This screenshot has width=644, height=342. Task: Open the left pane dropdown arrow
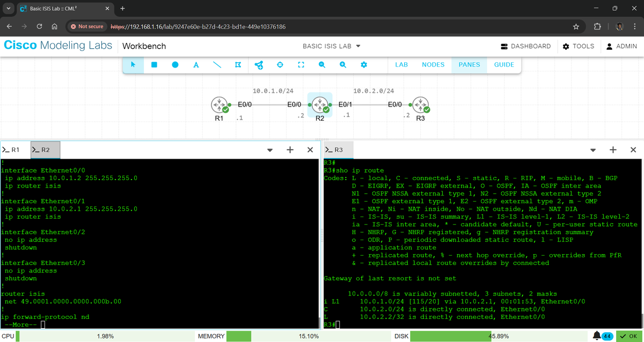[x=270, y=150]
